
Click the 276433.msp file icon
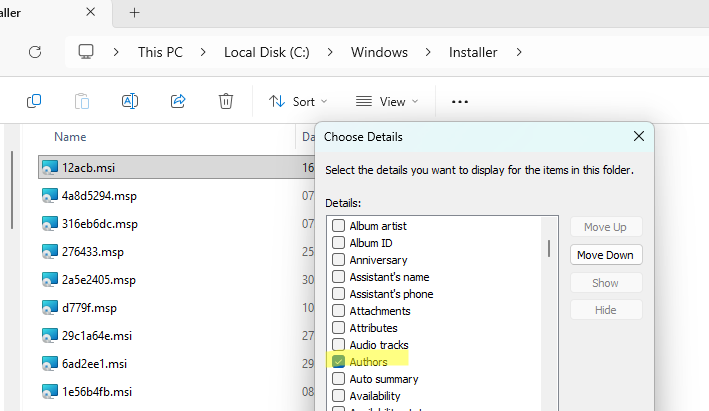point(50,252)
